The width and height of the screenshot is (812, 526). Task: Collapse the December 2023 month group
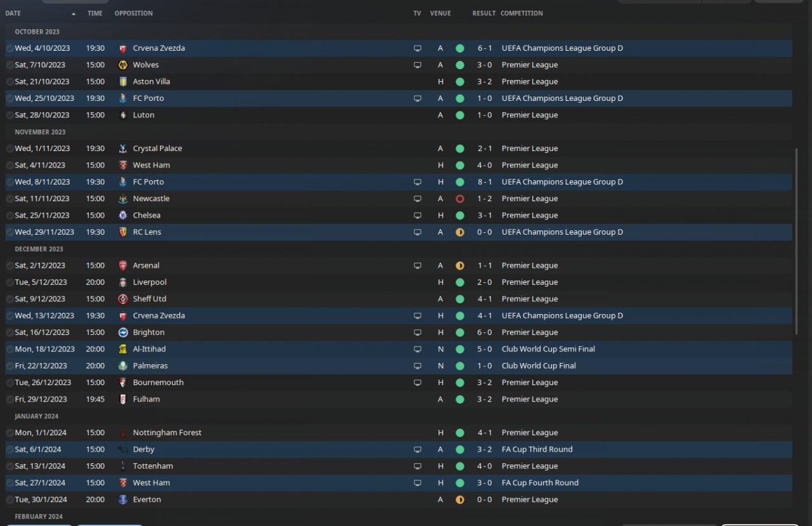click(39, 249)
